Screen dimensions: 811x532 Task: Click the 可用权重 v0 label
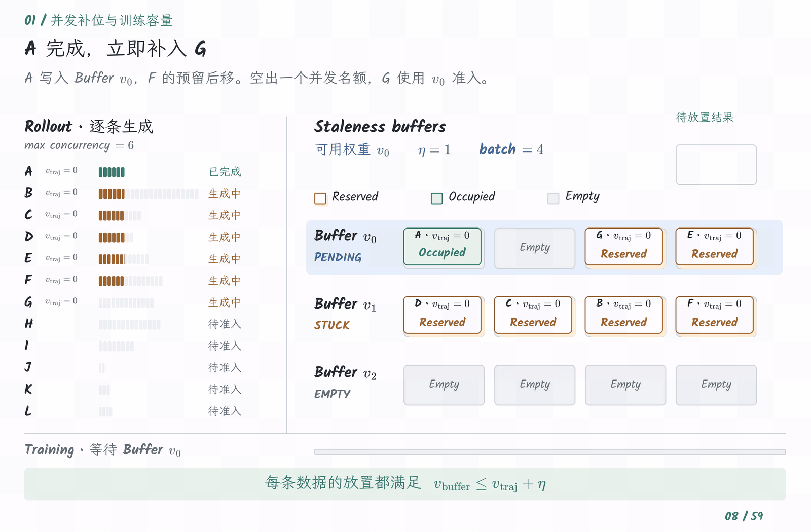352,150
